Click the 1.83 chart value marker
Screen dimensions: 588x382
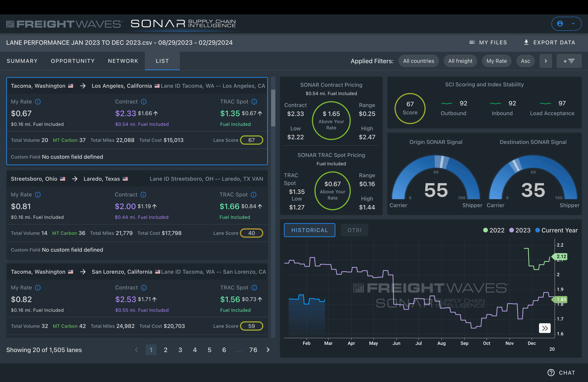click(560, 300)
